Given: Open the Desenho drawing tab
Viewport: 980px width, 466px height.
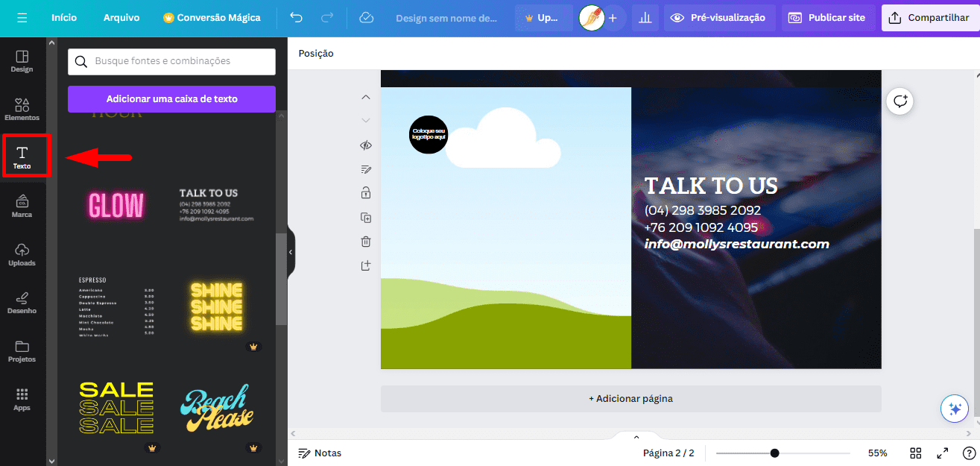Looking at the screenshot, I should [x=22, y=303].
